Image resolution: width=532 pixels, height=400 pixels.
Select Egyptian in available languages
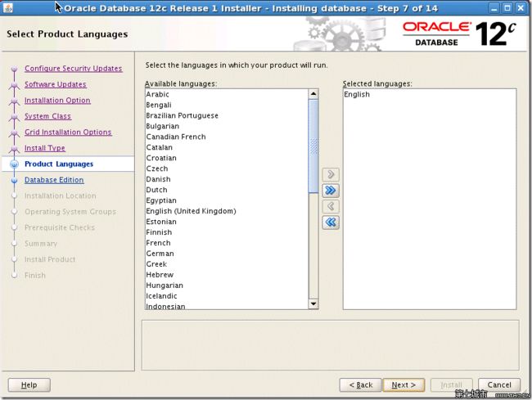pyautogui.click(x=226, y=200)
